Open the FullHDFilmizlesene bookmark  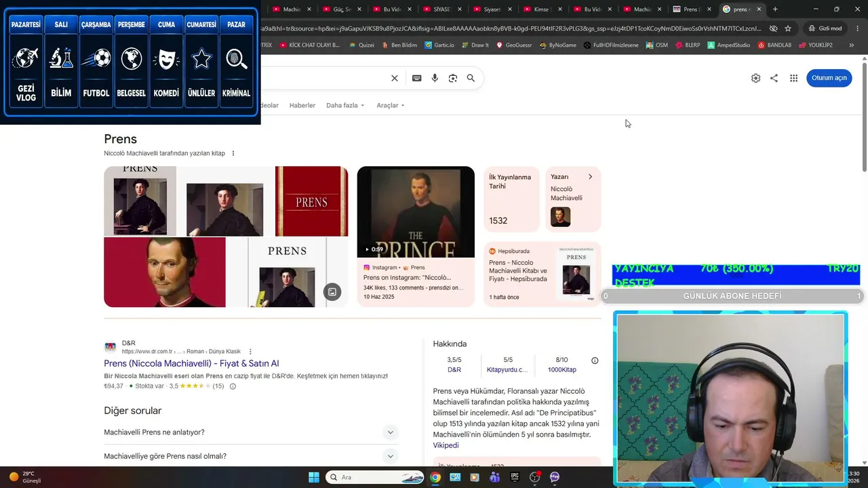[611, 45]
